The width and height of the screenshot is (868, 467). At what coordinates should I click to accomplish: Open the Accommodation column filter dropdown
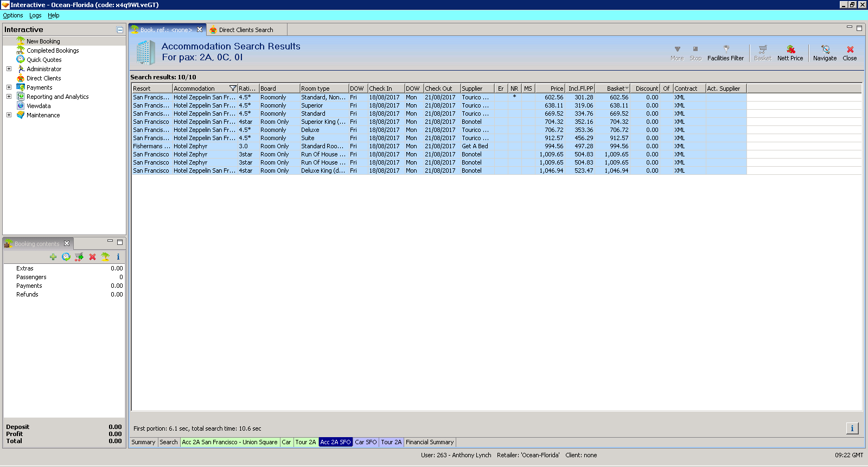click(233, 89)
